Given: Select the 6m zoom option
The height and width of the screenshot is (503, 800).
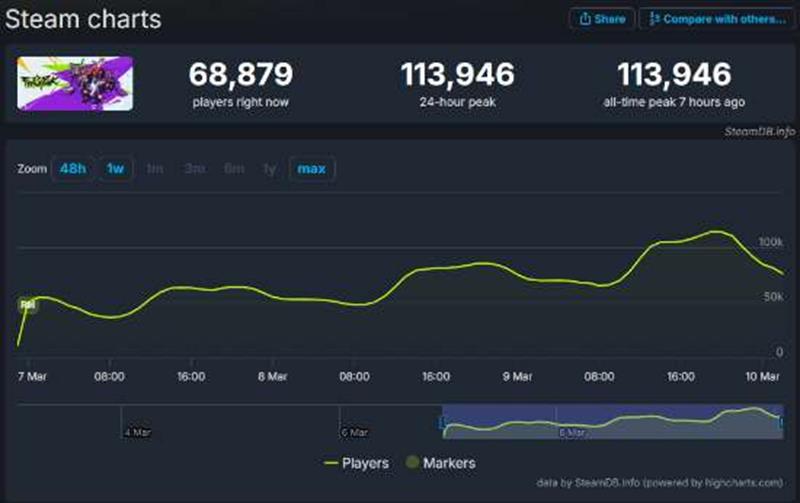Looking at the screenshot, I should pyautogui.click(x=234, y=168).
